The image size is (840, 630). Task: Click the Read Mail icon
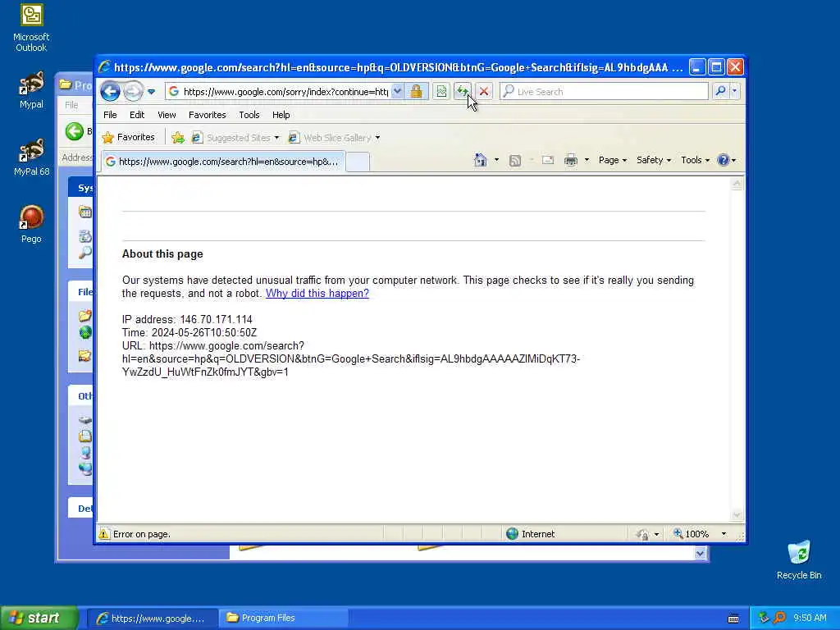pos(547,160)
